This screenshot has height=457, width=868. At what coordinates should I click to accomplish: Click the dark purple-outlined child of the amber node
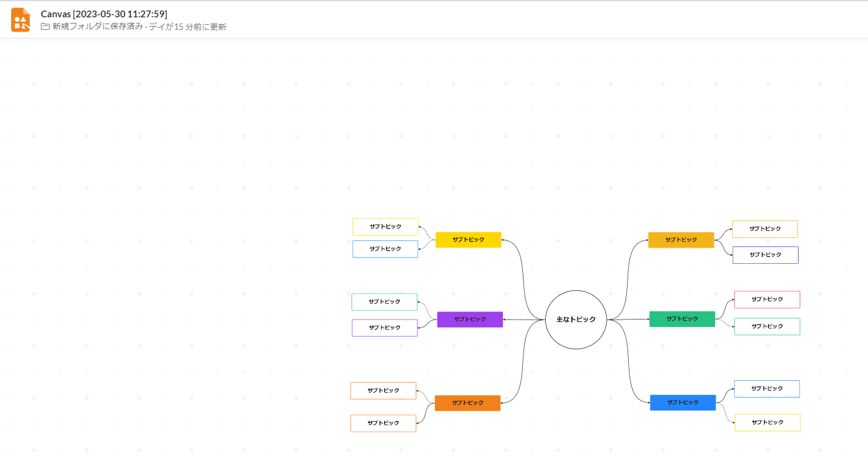(x=765, y=255)
